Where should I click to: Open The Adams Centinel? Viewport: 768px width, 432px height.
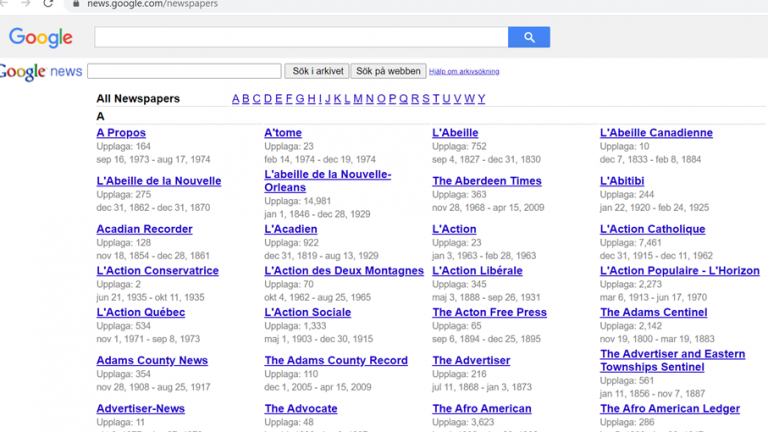point(653,312)
